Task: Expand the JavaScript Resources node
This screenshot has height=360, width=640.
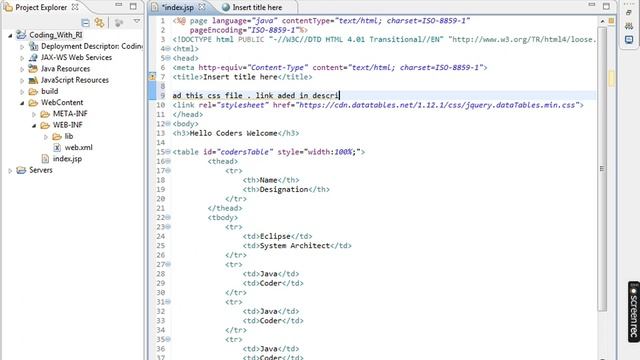Action: coord(22,81)
